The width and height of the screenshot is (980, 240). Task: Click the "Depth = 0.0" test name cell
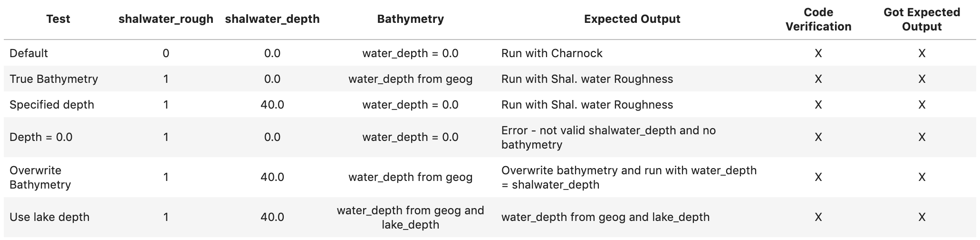pyautogui.click(x=41, y=137)
